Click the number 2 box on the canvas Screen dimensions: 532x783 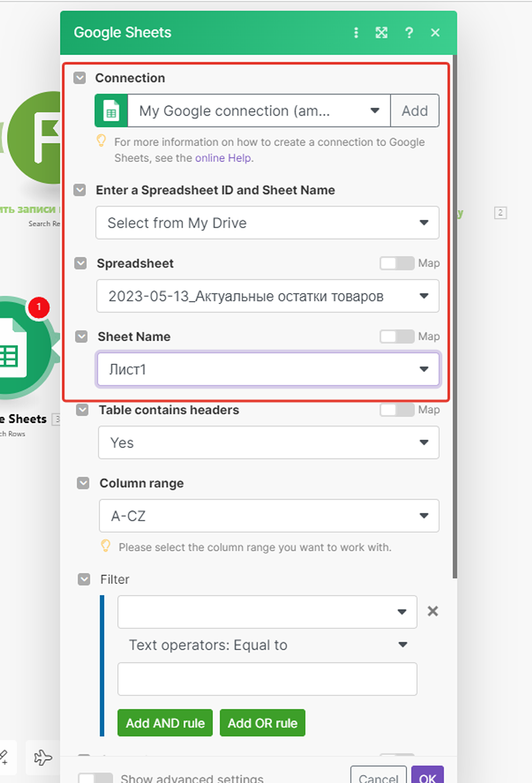pyautogui.click(x=500, y=213)
